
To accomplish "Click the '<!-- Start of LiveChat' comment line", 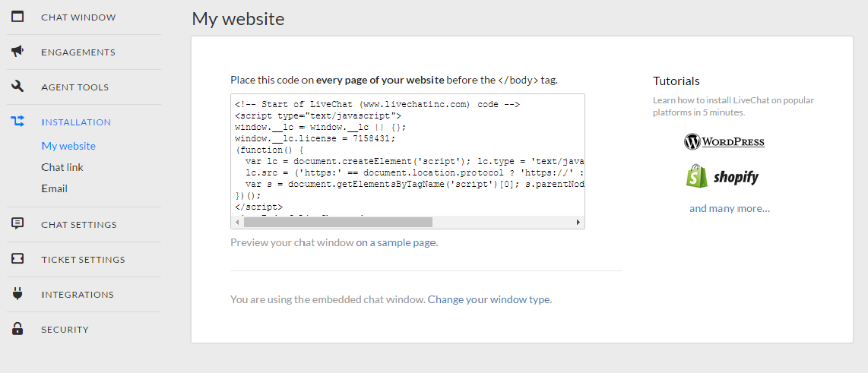I will coord(377,104).
